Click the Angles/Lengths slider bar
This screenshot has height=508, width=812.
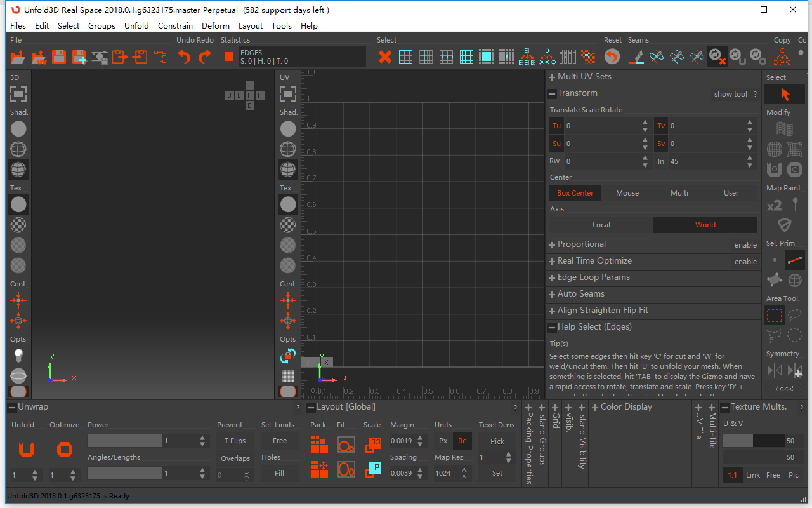125,473
